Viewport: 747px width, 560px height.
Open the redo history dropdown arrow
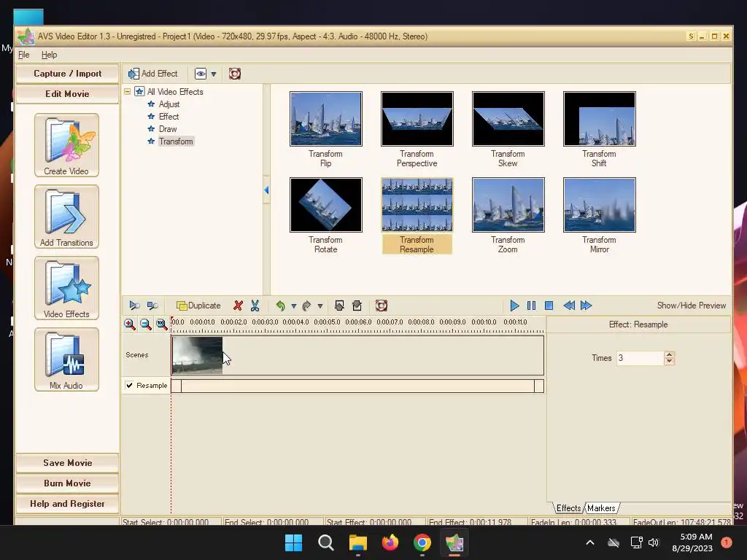tap(320, 306)
